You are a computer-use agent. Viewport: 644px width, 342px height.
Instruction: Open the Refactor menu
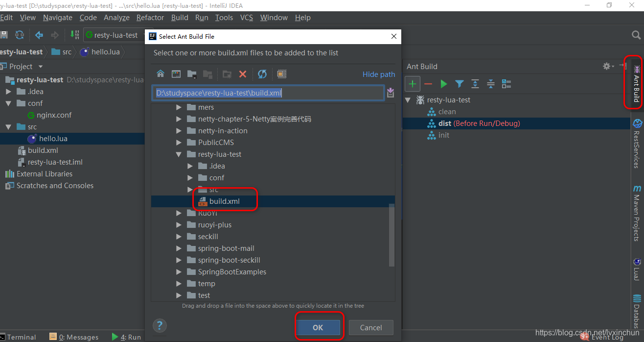click(150, 17)
